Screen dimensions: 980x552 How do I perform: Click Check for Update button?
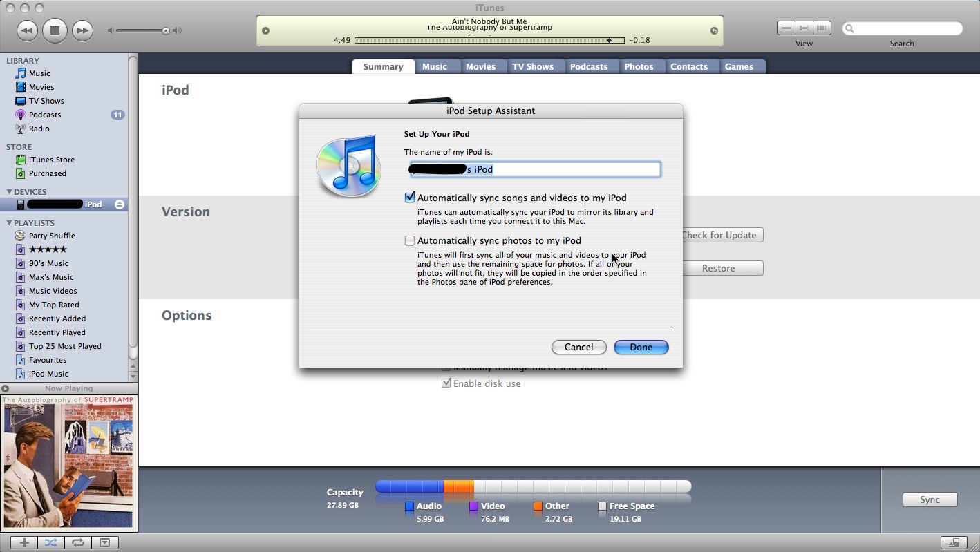click(x=723, y=235)
